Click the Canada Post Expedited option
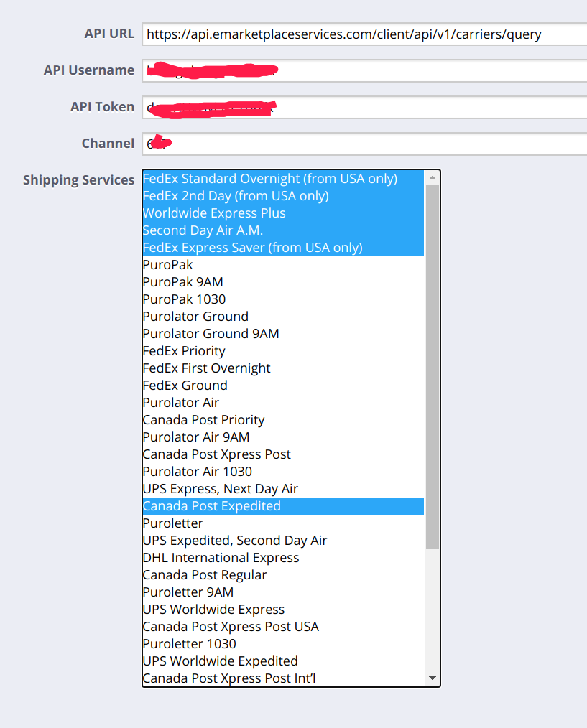The height and width of the screenshot is (728, 587). point(212,506)
